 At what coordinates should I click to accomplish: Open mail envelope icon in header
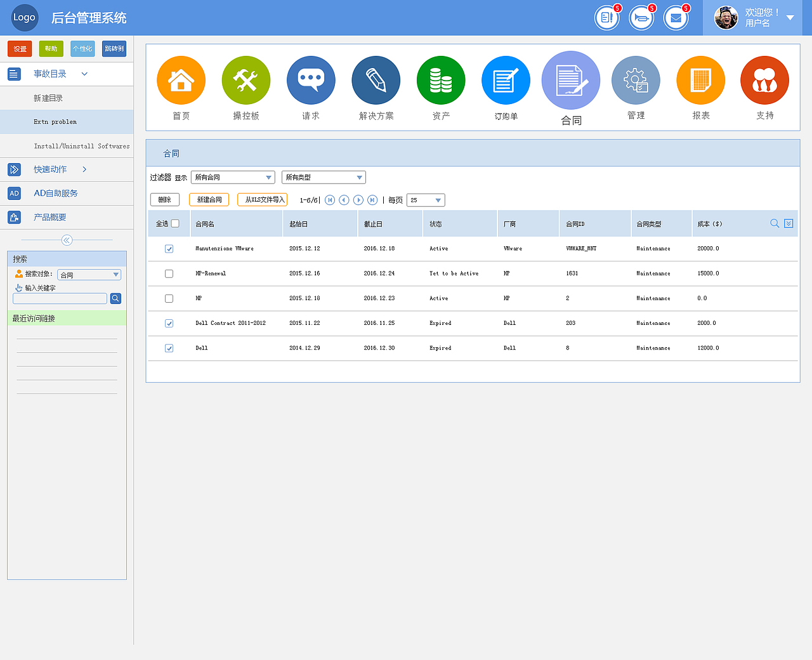point(676,18)
